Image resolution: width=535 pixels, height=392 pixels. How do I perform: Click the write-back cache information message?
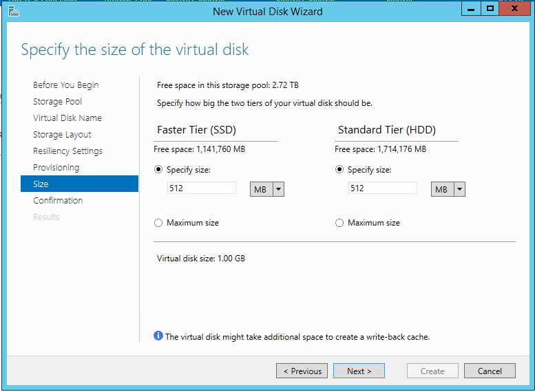(x=297, y=337)
